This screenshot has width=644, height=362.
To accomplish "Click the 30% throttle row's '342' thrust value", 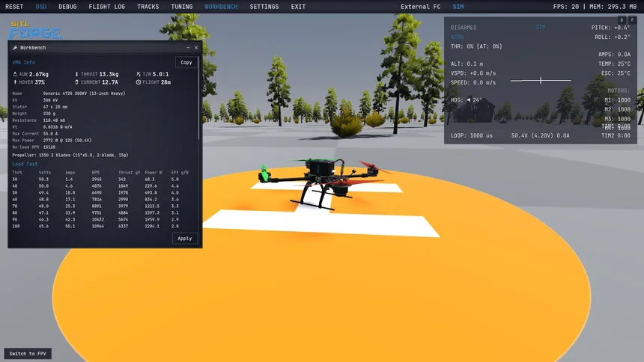I will 122,180.
